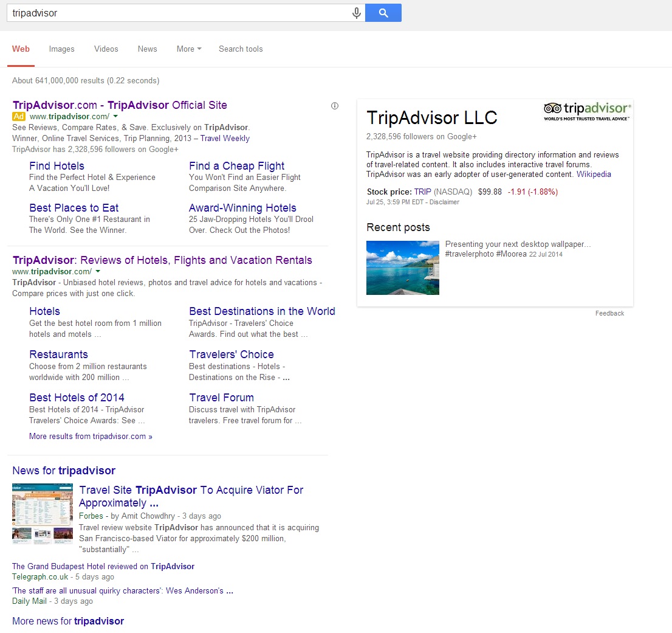This screenshot has height=633, width=672.
Task: Click the TRIP stock ticker link
Action: click(422, 192)
